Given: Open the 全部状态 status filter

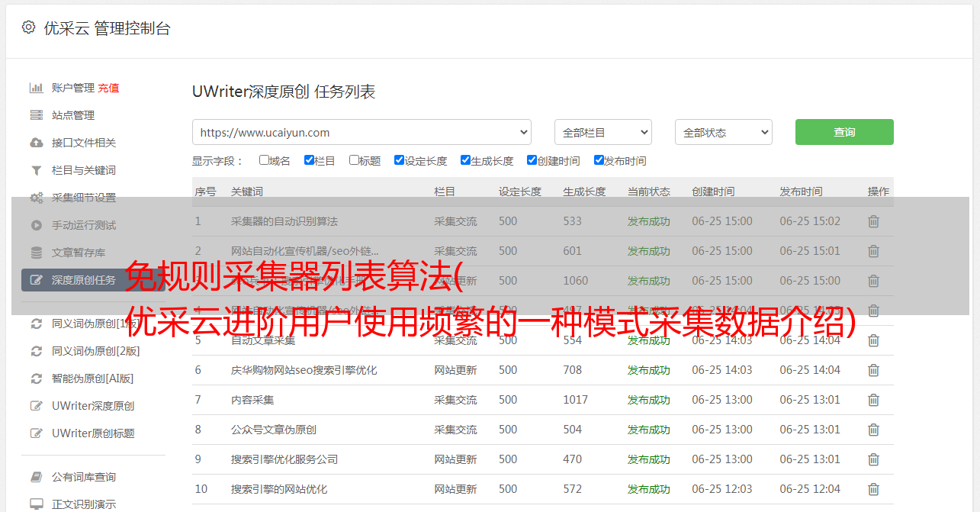Looking at the screenshot, I should 723,132.
